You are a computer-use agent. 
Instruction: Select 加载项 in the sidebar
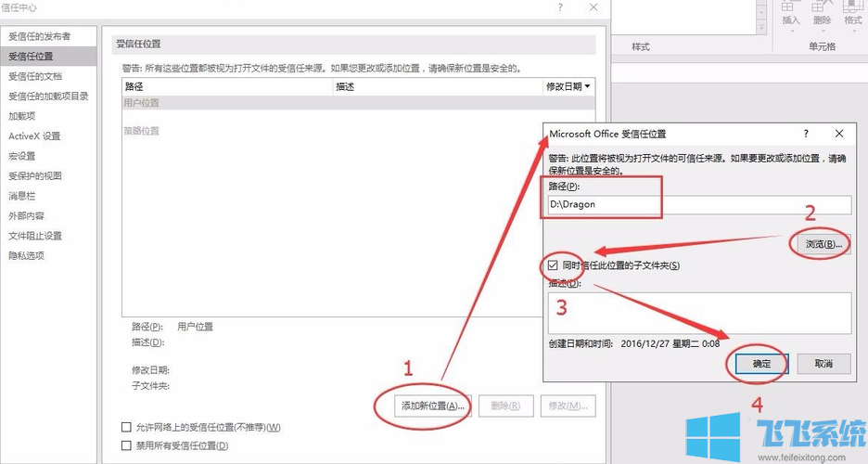(x=21, y=116)
